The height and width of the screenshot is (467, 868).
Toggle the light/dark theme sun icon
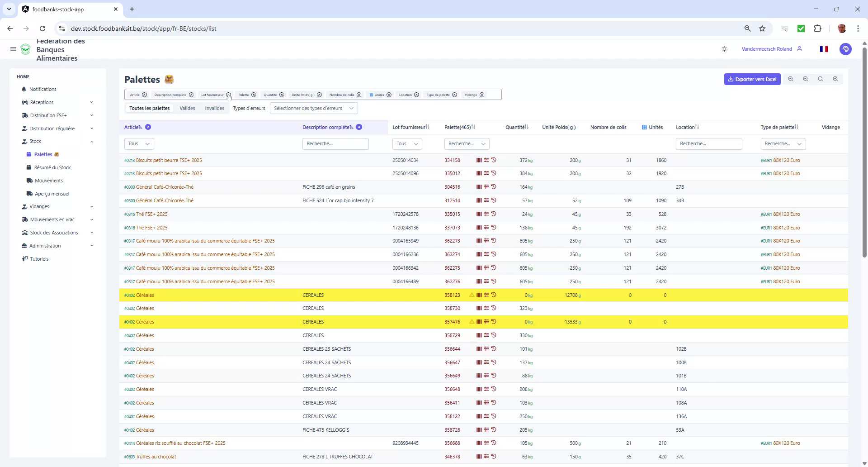pos(724,49)
